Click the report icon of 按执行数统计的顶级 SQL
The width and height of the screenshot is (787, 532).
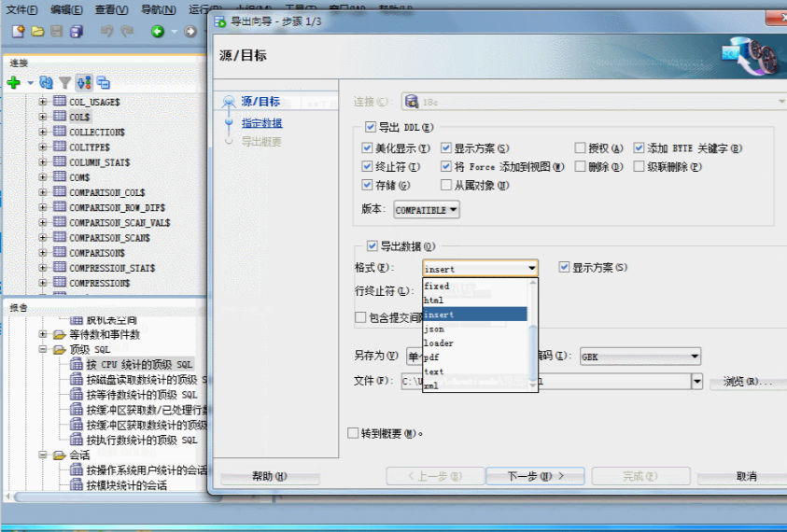[77, 440]
